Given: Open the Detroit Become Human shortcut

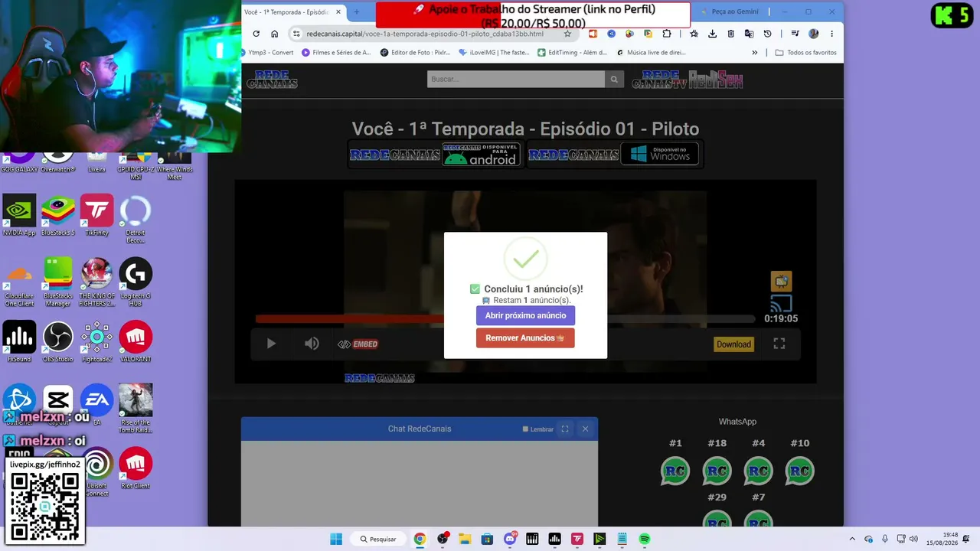Looking at the screenshot, I should click(136, 220).
